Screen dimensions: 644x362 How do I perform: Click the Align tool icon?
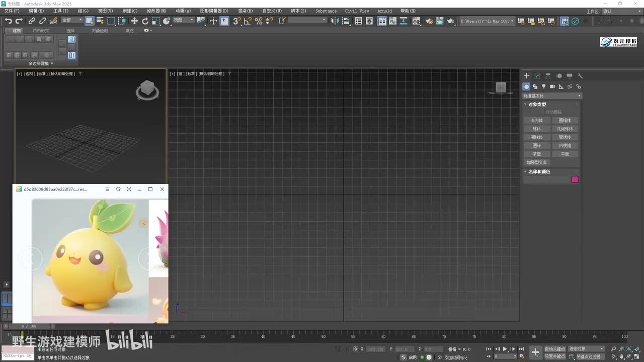[346, 21]
